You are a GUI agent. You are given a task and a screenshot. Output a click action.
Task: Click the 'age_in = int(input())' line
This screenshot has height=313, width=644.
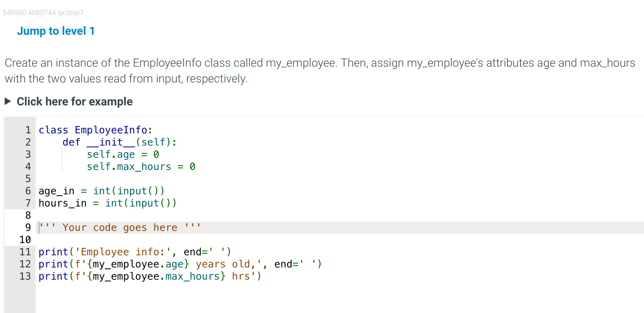pyautogui.click(x=102, y=191)
